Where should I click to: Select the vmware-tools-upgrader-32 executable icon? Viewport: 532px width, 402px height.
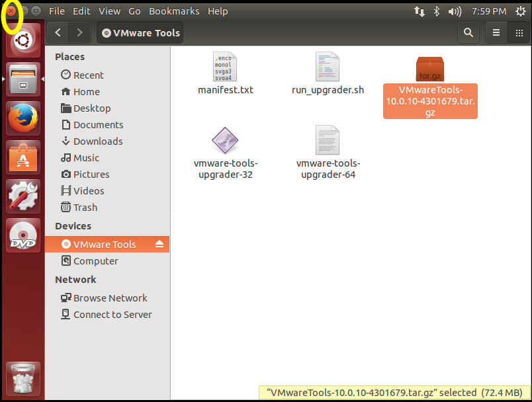click(225, 140)
